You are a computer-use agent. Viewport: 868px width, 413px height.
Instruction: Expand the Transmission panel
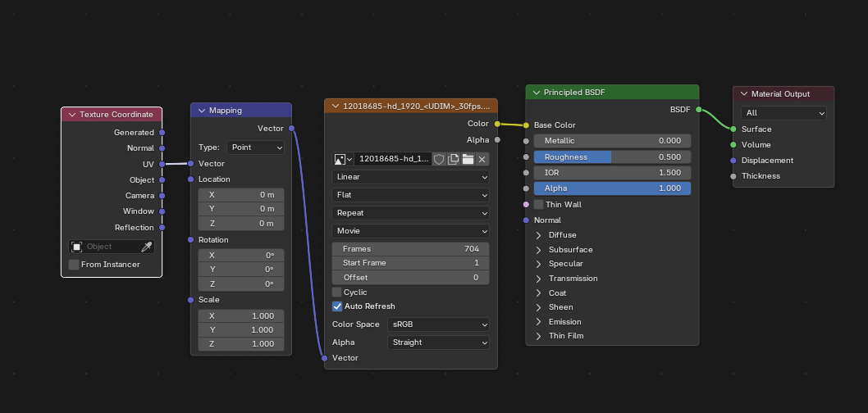coord(538,279)
